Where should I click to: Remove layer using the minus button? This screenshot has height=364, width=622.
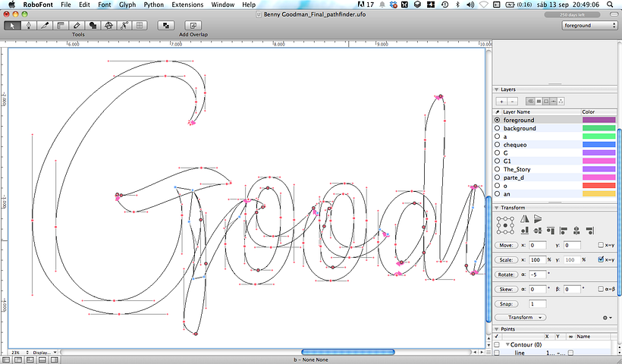click(512, 101)
